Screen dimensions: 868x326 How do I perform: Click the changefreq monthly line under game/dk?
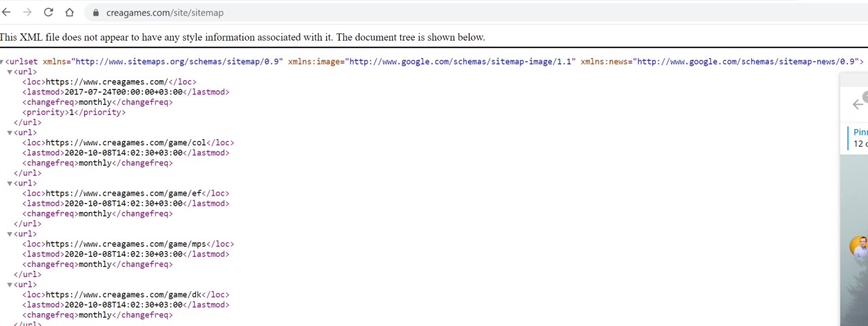point(98,315)
